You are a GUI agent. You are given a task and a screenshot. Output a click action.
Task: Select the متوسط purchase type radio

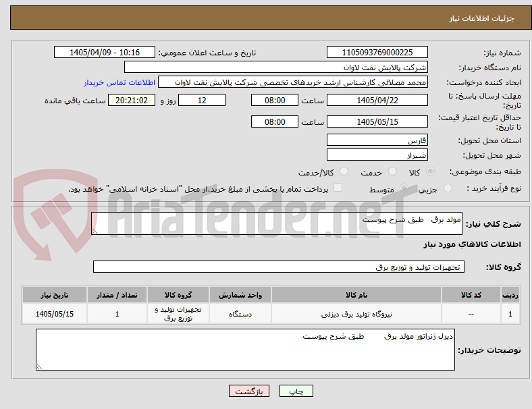tap(404, 188)
